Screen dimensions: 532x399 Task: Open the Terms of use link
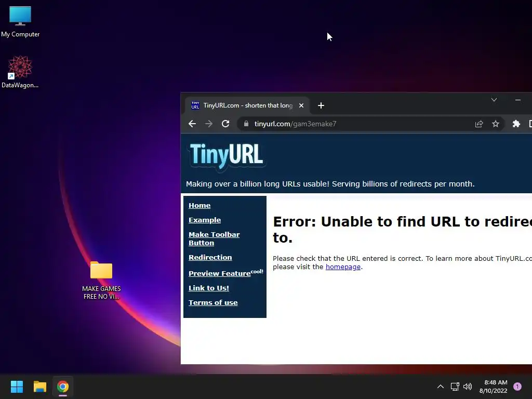[213, 303]
